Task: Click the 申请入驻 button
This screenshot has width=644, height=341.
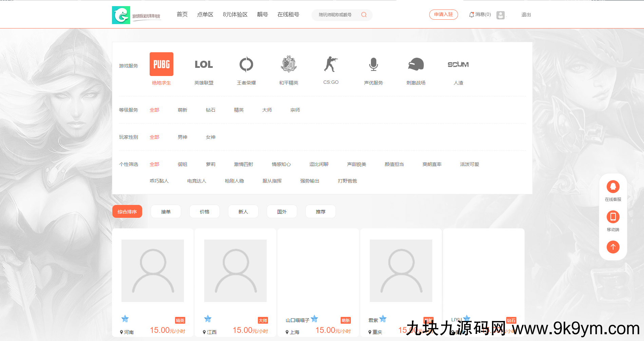Action: [443, 15]
